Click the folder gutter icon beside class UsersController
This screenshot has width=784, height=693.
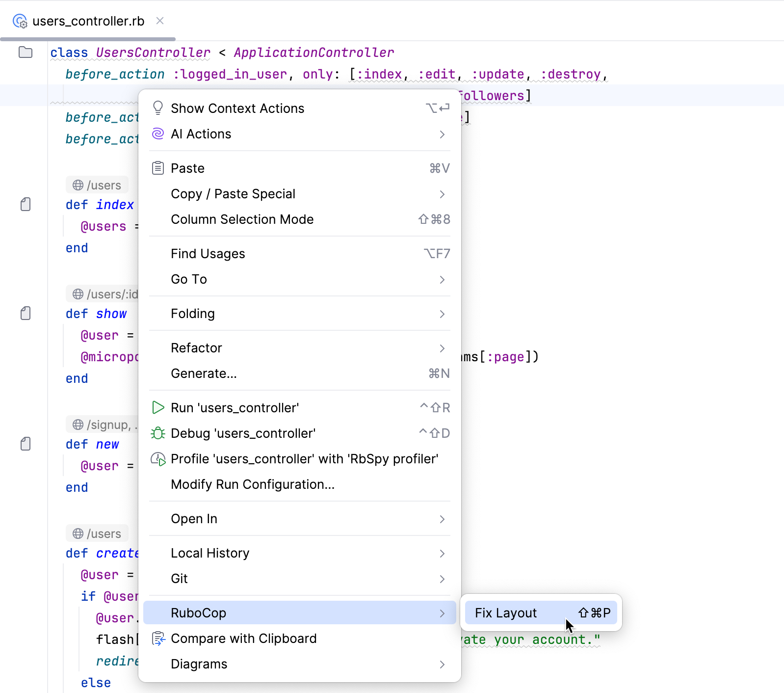[26, 53]
